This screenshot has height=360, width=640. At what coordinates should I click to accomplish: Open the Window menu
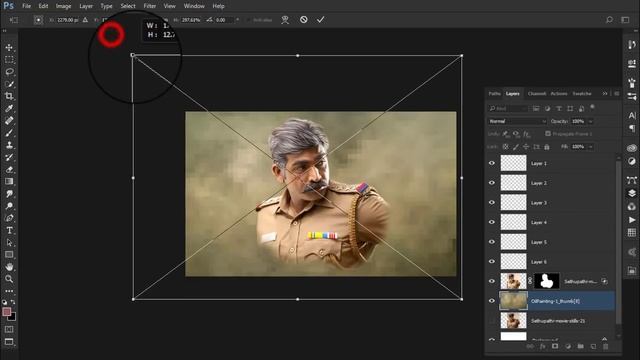(194, 6)
